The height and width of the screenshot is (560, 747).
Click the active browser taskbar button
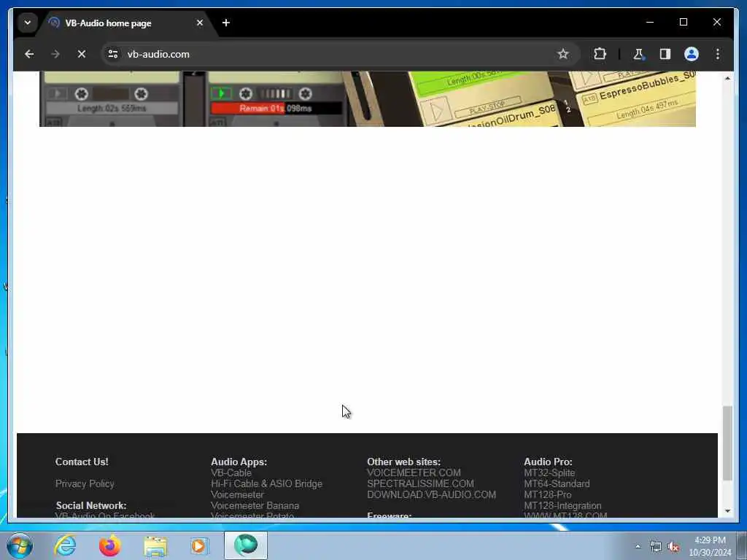(246, 545)
